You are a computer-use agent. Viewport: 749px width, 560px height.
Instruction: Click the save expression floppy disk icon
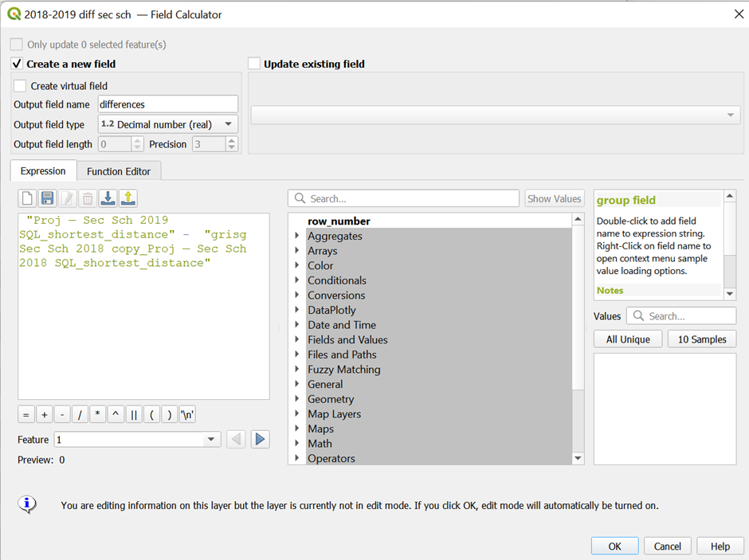pyautogui.click(x=47, y=198)
